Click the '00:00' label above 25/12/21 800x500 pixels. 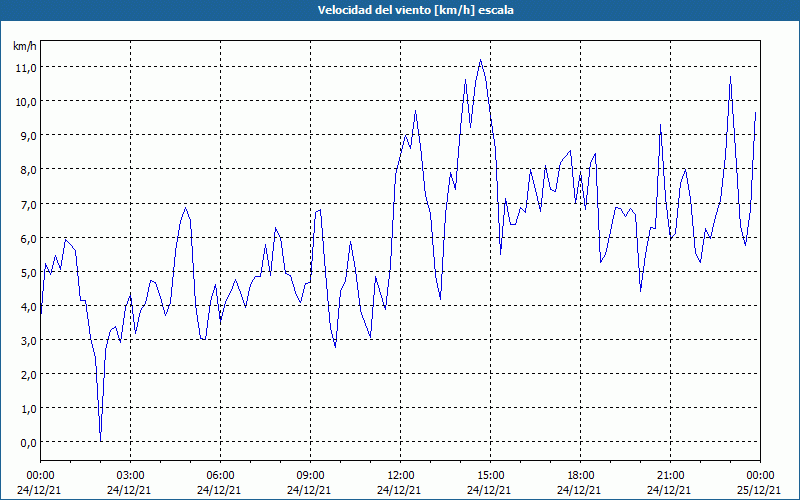[x=760, y=476]
